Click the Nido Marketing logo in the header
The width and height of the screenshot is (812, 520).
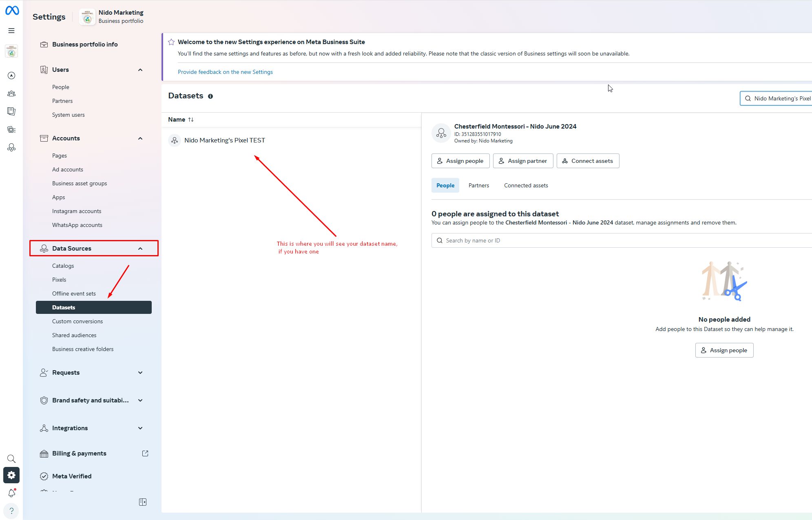[87, 17]
